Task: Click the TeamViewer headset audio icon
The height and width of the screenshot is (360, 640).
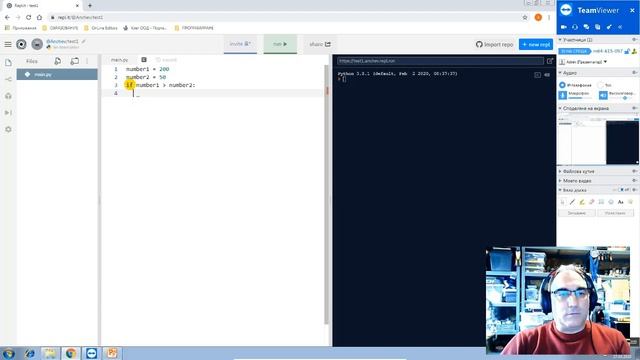Action: 575,27
